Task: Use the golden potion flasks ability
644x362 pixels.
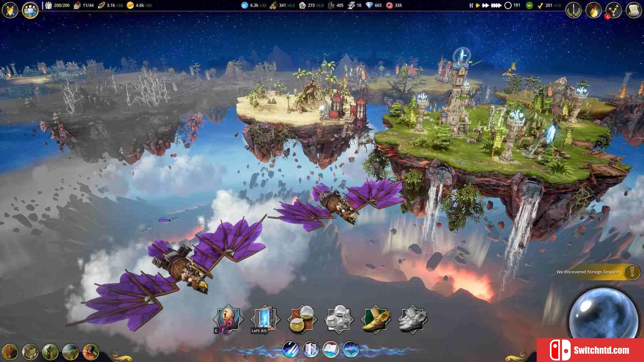Action: pyautogui.click(x=302, y=319)
